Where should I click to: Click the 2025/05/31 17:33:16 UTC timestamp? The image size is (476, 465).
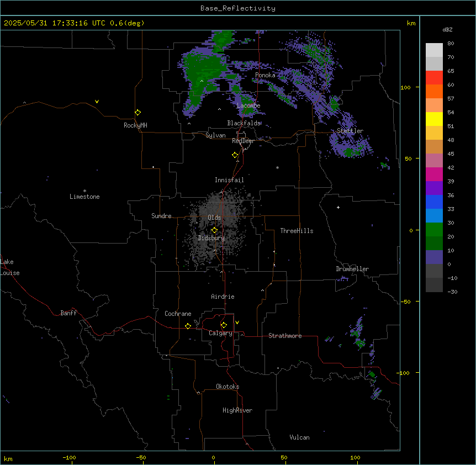tap(55, 23)
